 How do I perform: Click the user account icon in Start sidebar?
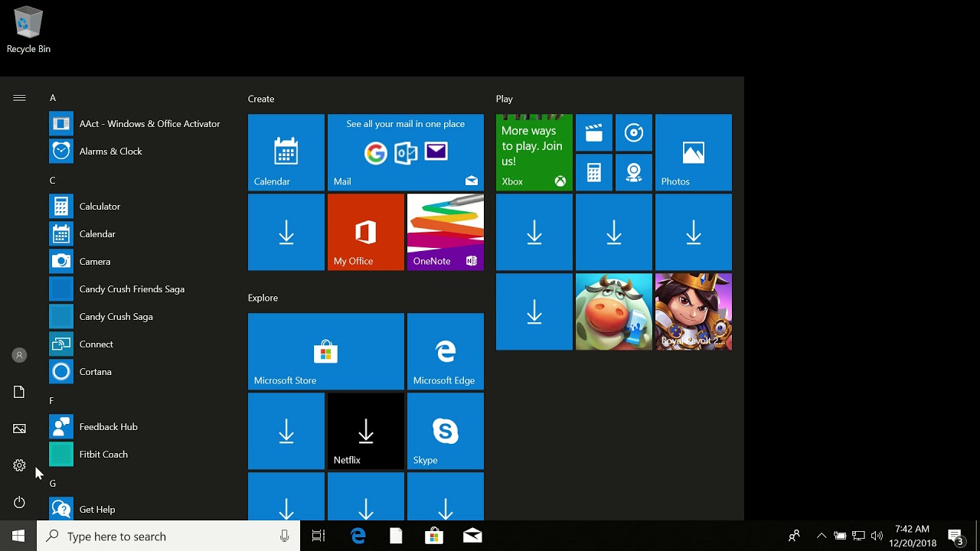point(19,355)
